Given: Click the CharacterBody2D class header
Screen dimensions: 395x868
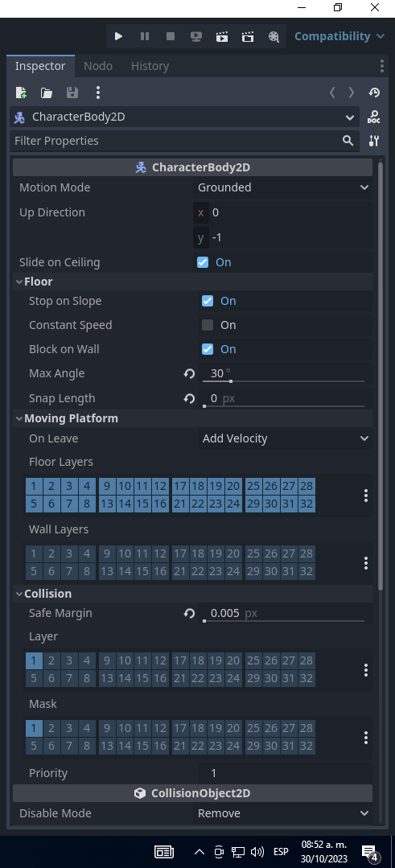Looking at the screenshot, I should [x=192, y=167].
